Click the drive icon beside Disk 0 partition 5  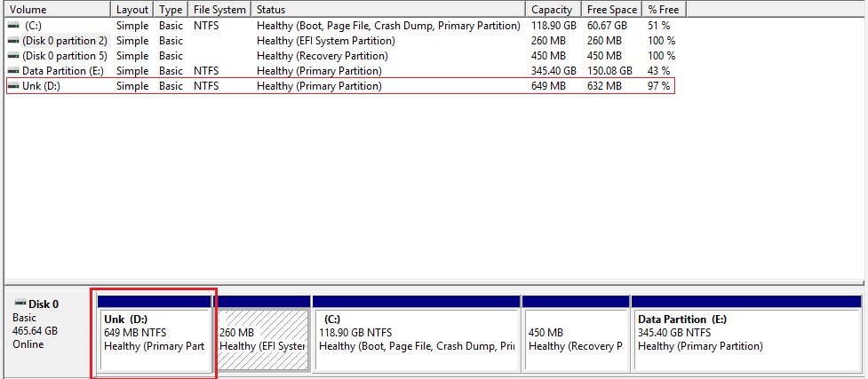tap(13, 56)
